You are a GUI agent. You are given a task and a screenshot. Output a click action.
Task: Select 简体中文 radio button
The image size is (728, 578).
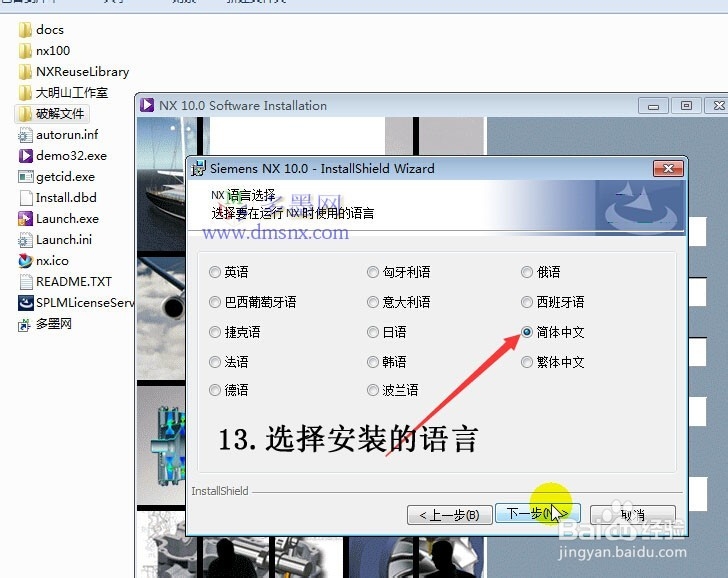(526, 332)
